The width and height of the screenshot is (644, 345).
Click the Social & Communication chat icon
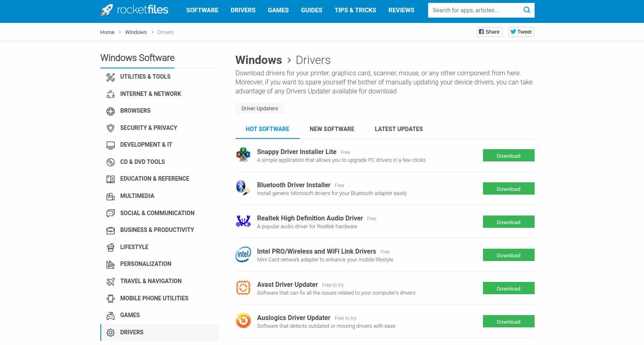tap(111, 213)
